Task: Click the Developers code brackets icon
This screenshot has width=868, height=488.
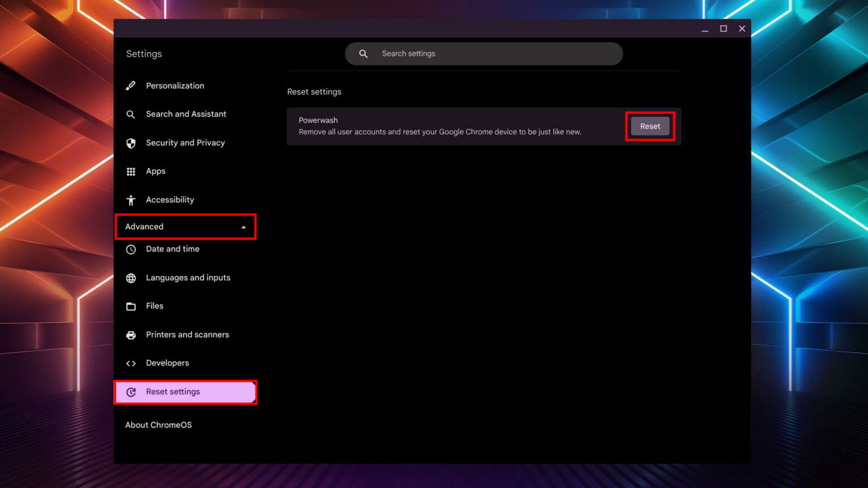Action: [131, 363]
